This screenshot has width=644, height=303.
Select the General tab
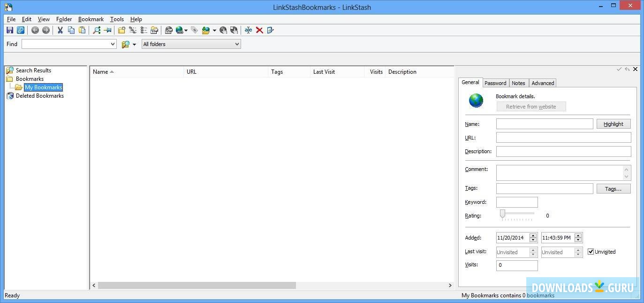[470, 82]
